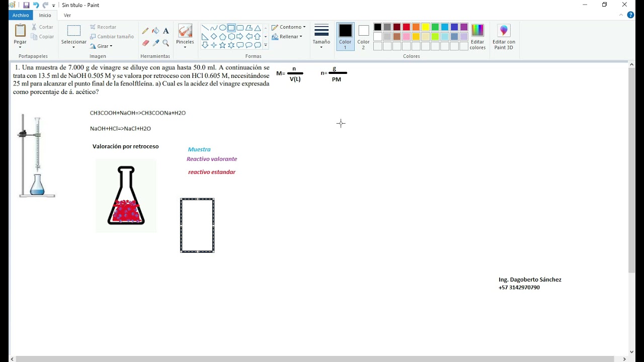Click the Pegar clipboard icon

coord(20,31)
